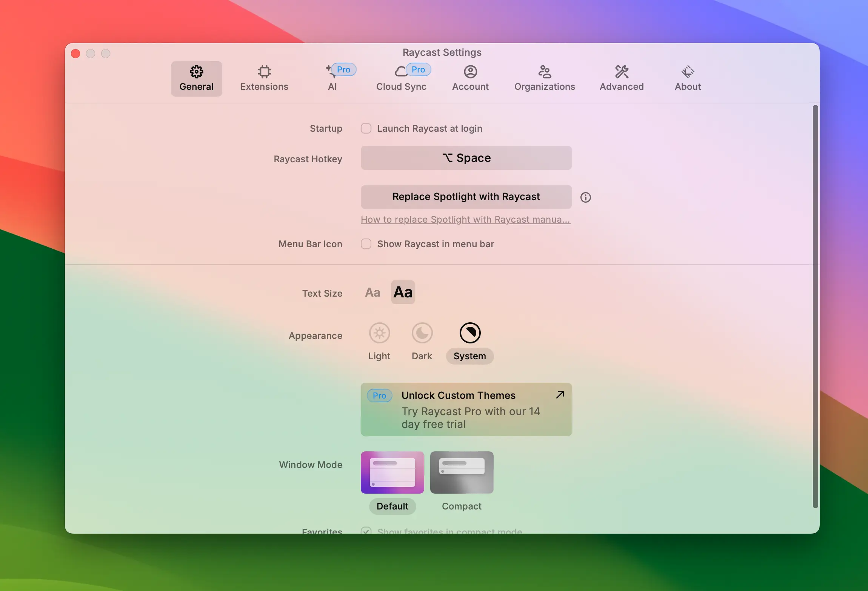868x591 pixels.
Task: Click the Raycast Settings window title
Action: (442, 52)
